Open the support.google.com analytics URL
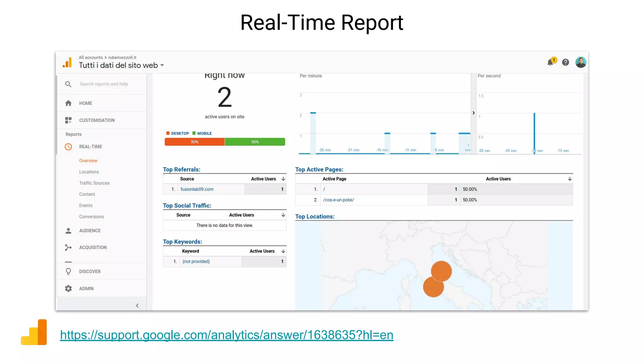This screenshot has width=644, height=362. (x=227, y=335)
